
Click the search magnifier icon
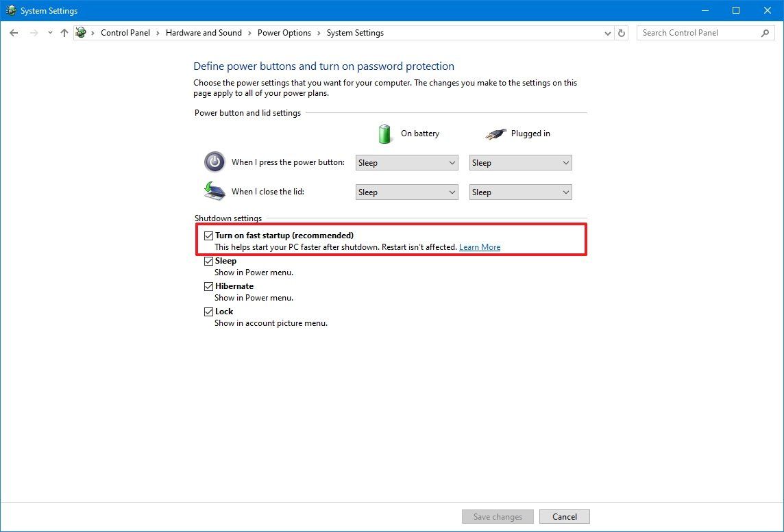pos(765,32)
